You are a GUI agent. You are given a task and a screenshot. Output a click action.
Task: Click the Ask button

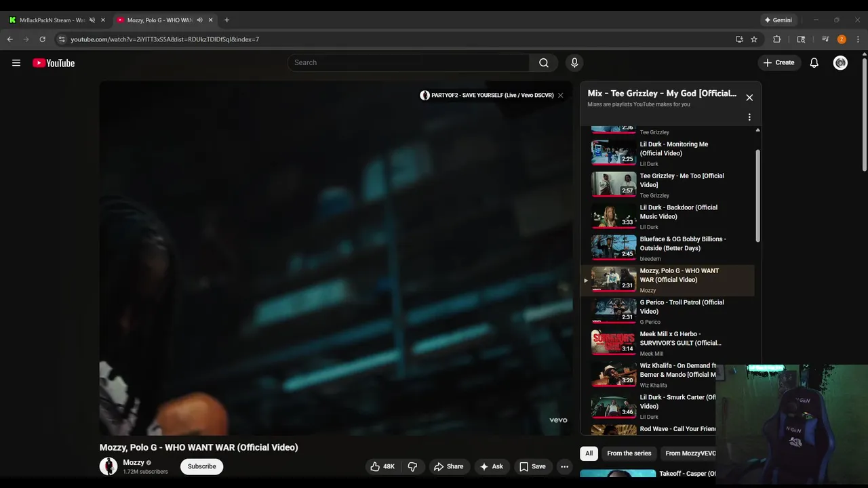click(492, 466)
